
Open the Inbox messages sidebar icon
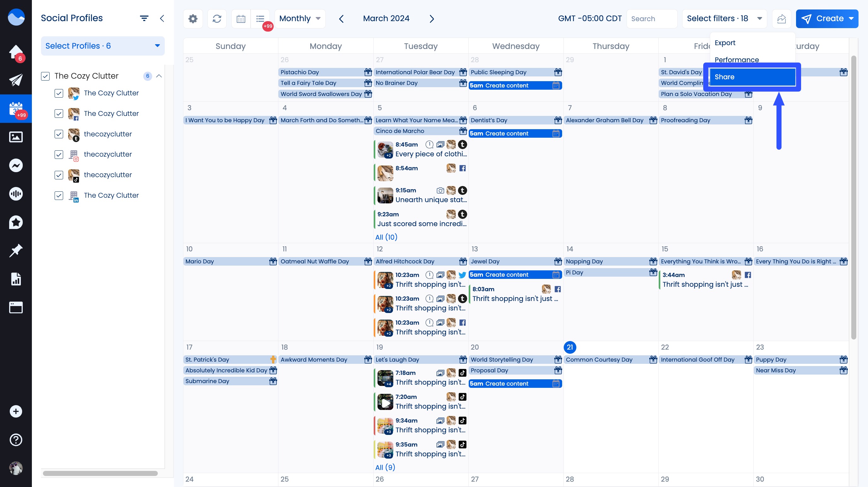coord(15,165)
